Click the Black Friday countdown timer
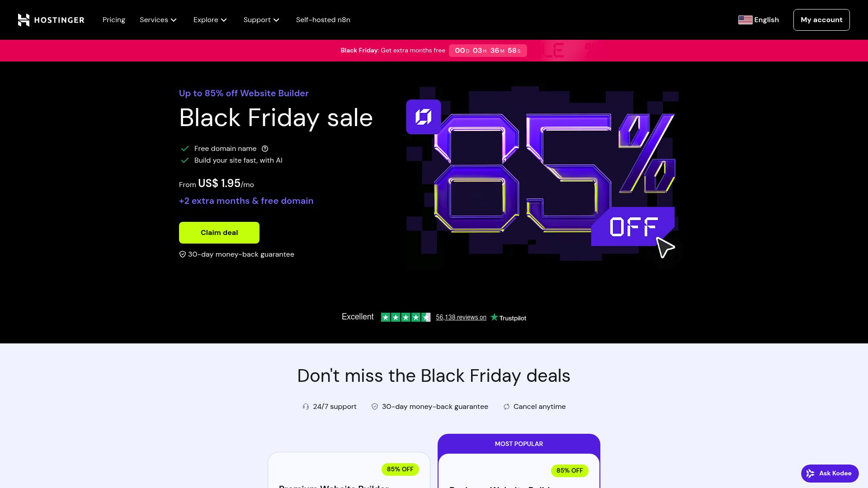Screen dimensions: 868x488 point(487,51)
